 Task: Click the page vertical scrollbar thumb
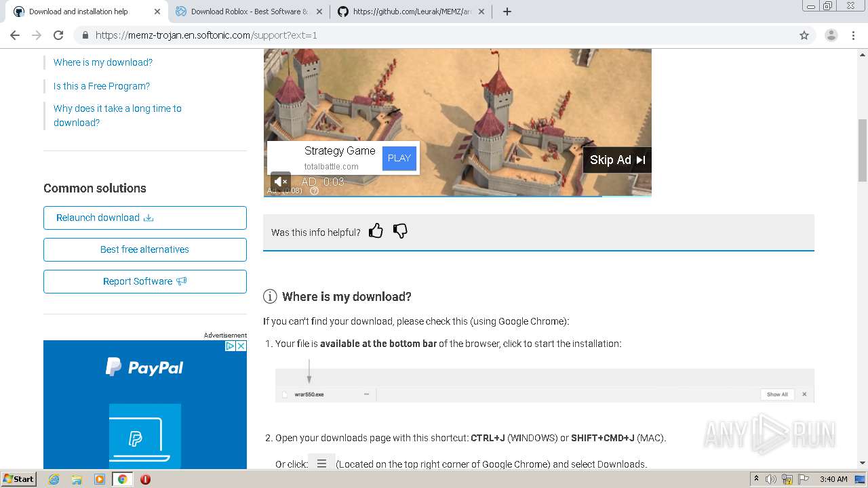pyautogui.click(x=862, y=150)
